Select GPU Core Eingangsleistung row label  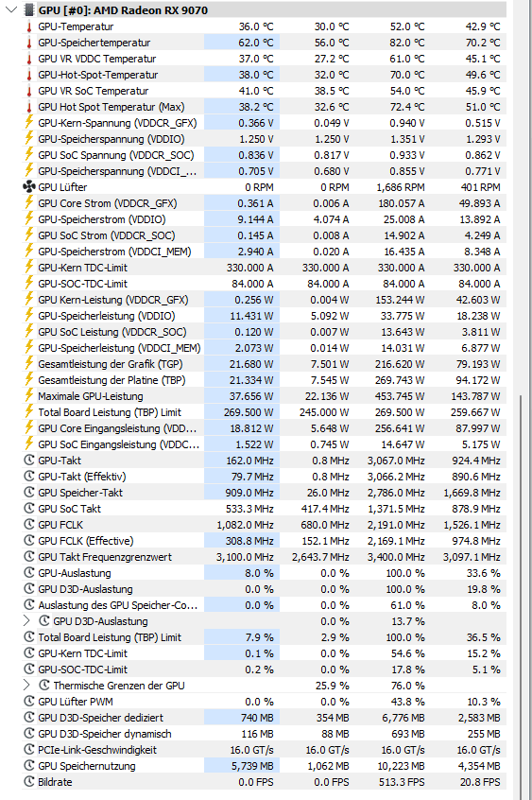(x=117, y=428)
